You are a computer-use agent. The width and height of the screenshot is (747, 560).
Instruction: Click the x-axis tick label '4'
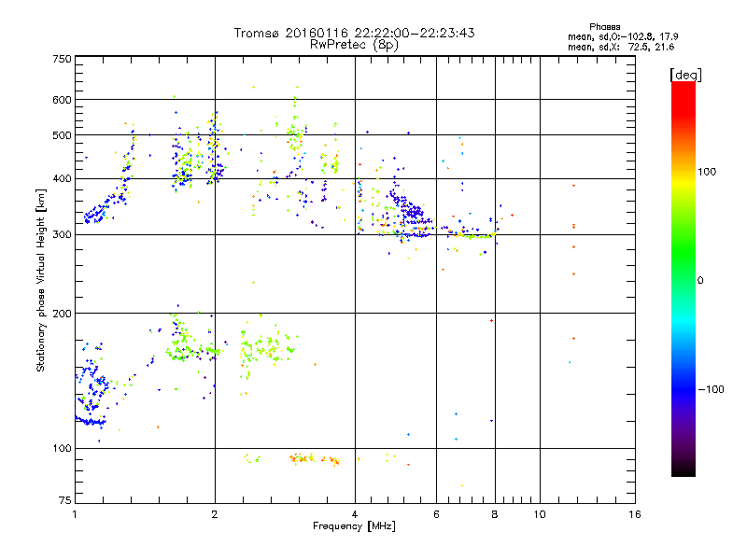coord(355,514)
